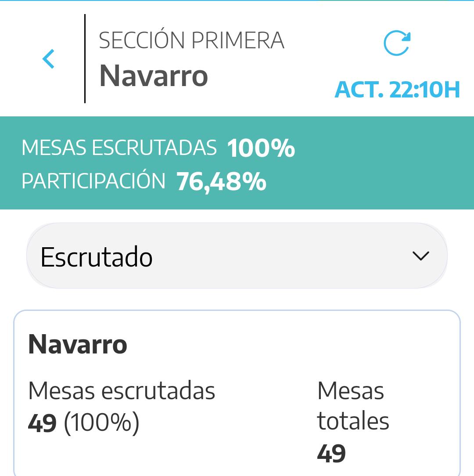Click the vertical divider line in the header

point(85,59)
